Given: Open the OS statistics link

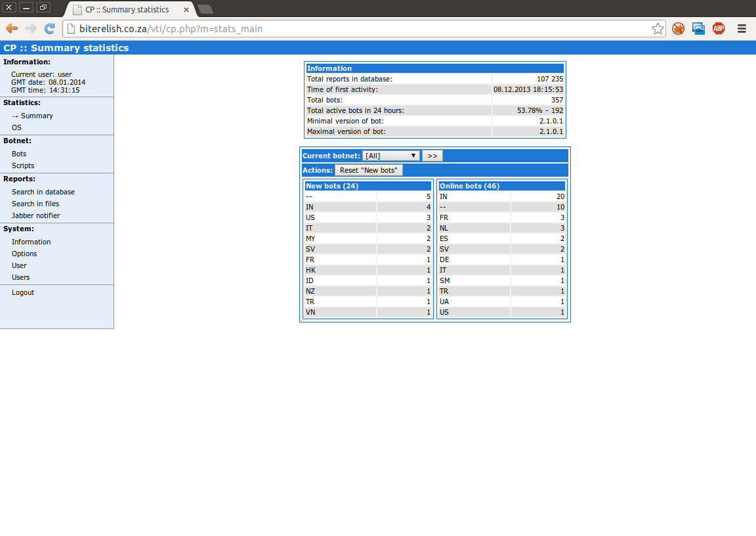Looking at the screenshot, I should [17, 127].
